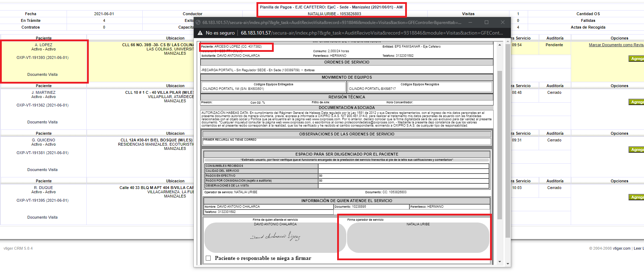Image resolution: width=644 pixels, height=274 pixels.
Task: Click service time 08:48
Action: 517,92
